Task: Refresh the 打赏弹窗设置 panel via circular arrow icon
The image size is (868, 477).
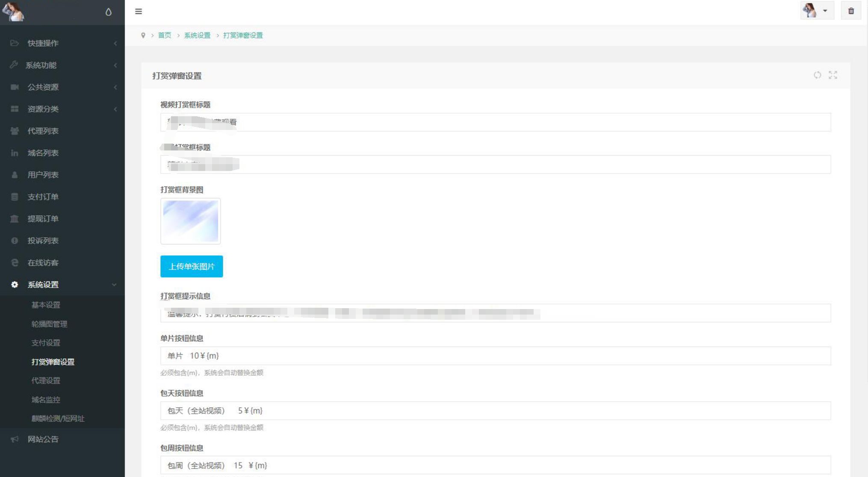Action: 818,75
